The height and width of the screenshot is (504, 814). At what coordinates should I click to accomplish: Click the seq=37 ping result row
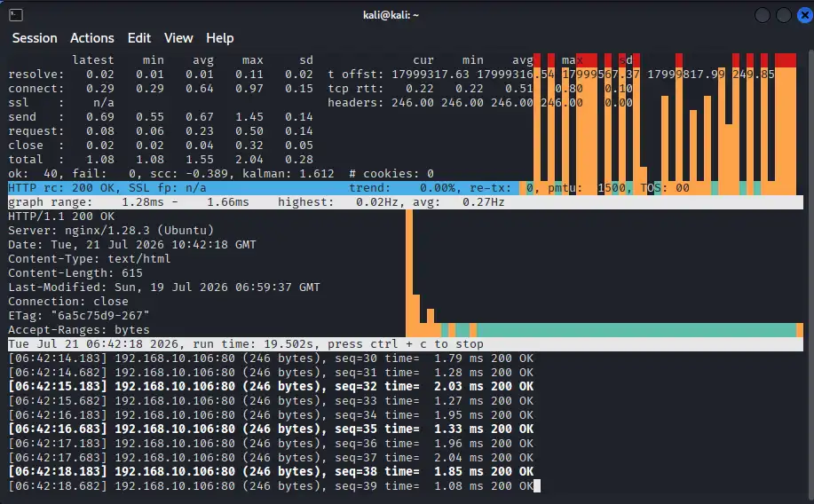coord(271,457)
